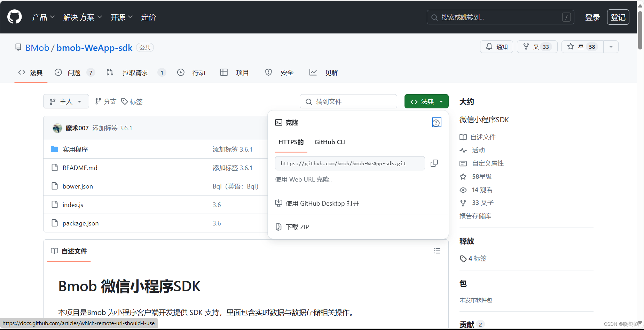Click 下载 ZIP to download repository
The width and height of the screenshot is (644, 330).
pyautogui.click(x=297, y=227)
